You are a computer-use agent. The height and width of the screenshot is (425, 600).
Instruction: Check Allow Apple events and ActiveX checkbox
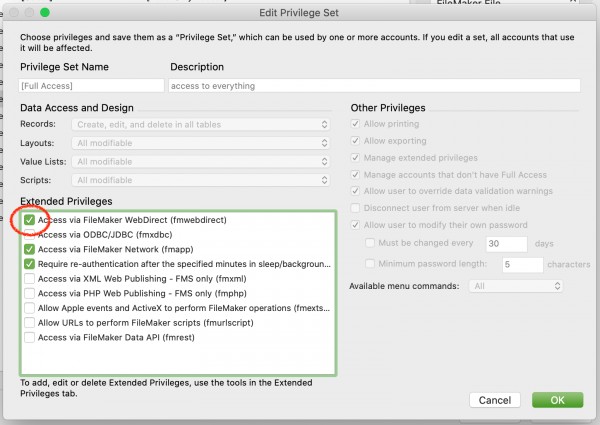click(29, 308)
